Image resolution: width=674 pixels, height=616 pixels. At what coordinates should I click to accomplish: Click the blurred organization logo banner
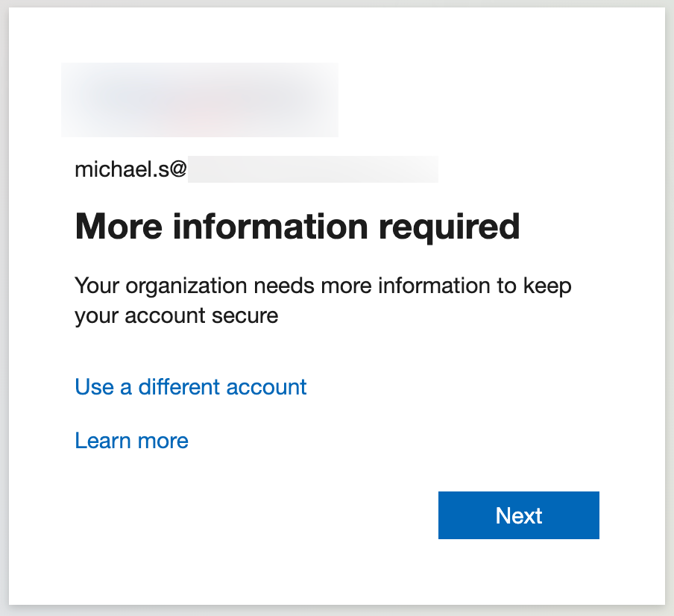(x=200, y=100)
